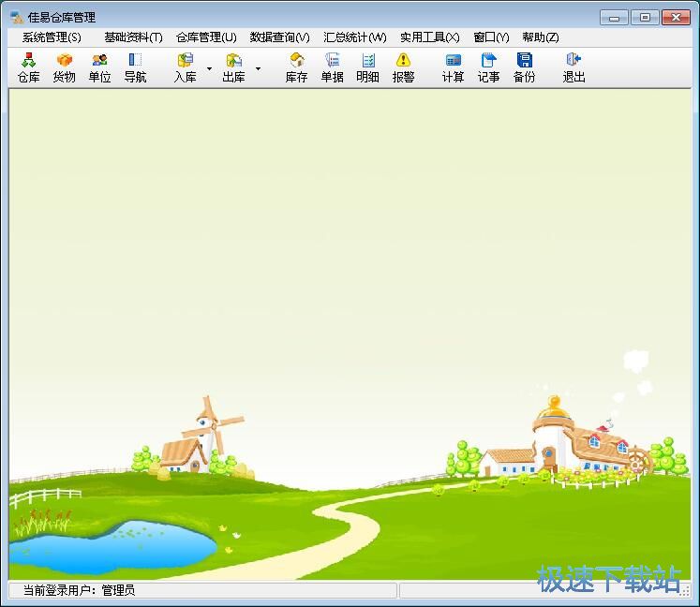
Task: Open the 库存 inventory toolbar icon
Action: [296, 67]
